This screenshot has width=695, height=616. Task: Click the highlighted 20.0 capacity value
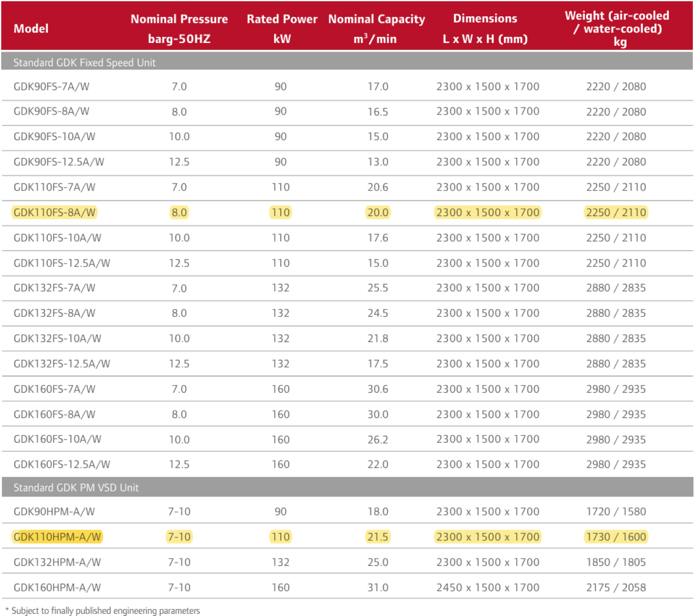coord(377,212)
